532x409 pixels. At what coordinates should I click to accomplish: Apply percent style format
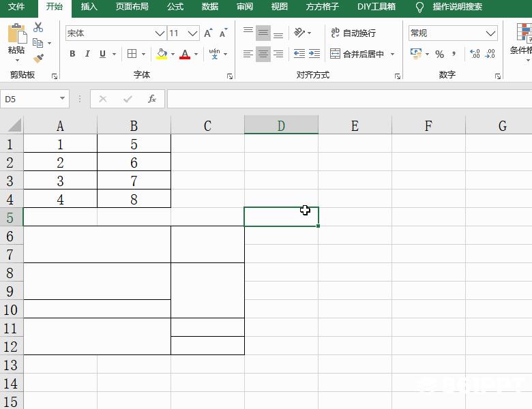point(439,54)
